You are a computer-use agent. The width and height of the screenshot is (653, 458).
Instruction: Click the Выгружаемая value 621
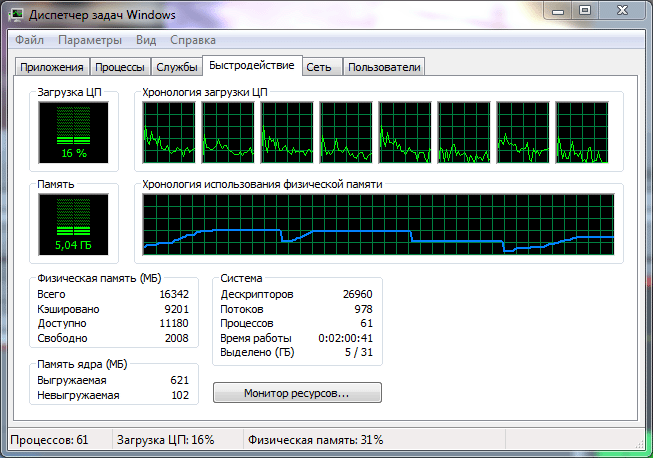[x=179, y=380]
